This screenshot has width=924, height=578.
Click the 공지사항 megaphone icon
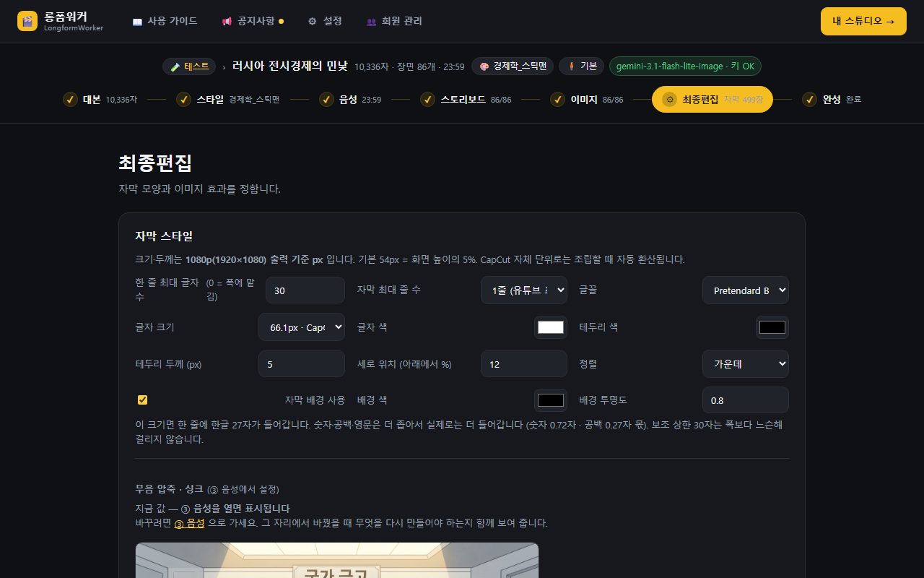[227, 22]
